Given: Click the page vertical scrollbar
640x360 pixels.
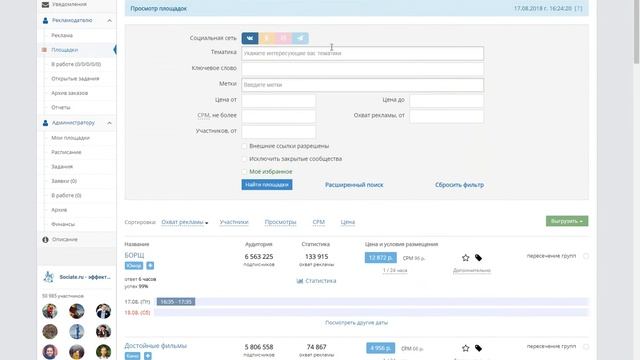Looking at the screenshot, I should click(x=636, y=33).
